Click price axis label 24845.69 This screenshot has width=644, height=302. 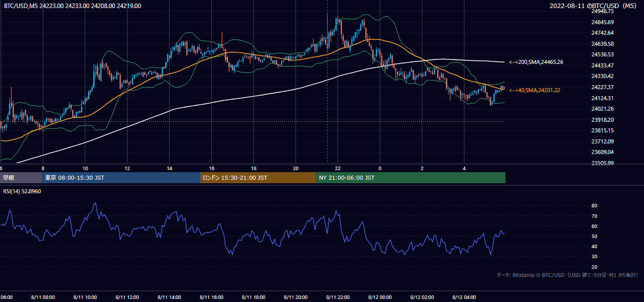(603, 22)
